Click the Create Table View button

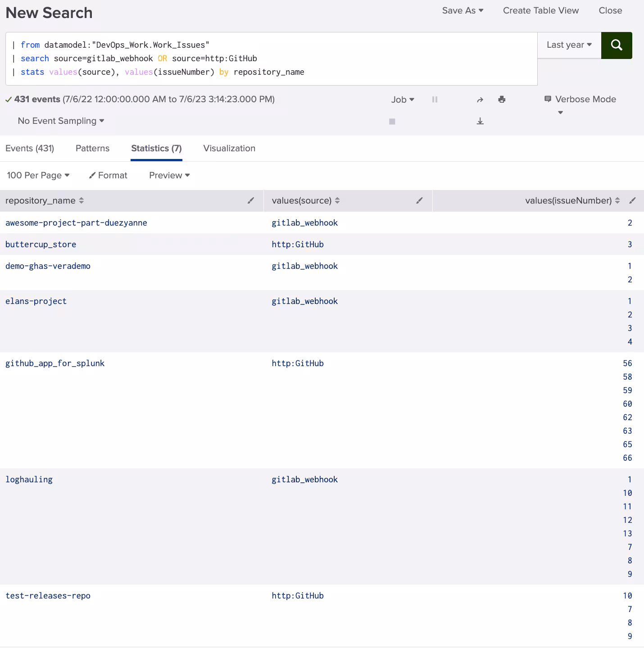(540, 11)
